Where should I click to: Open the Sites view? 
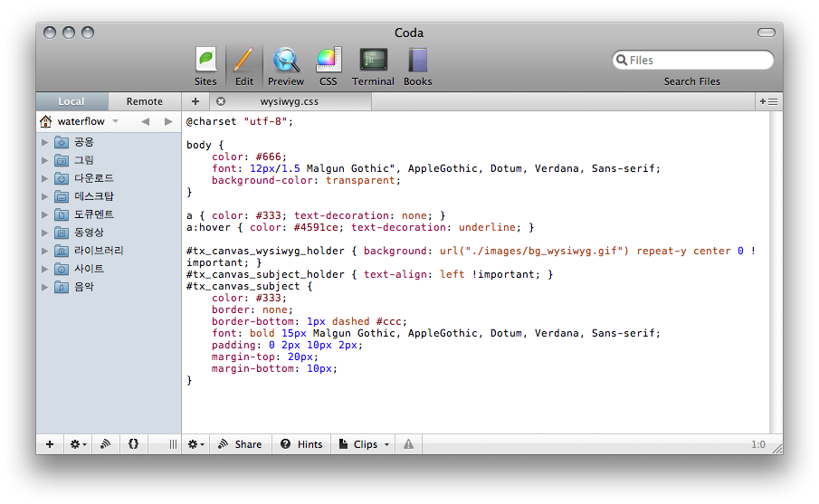coord(205,66)
